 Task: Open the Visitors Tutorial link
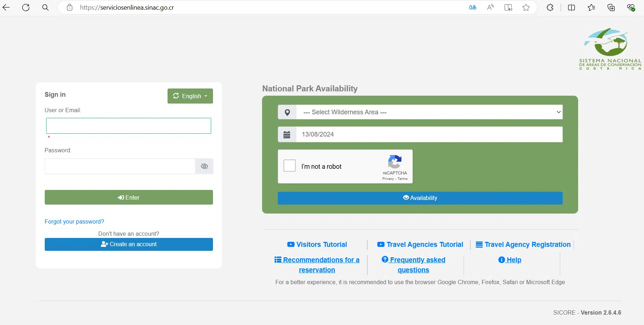[317, 245]
